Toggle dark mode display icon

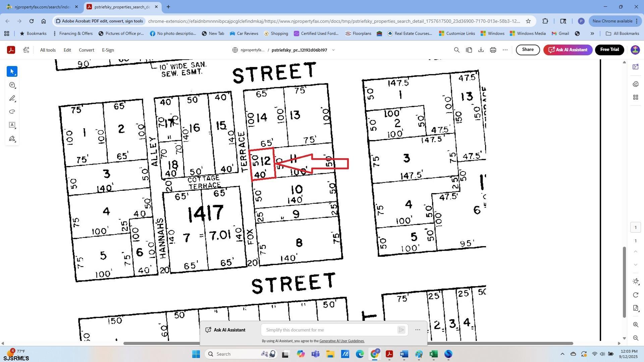pyautogui.click(x=636, y=282)
